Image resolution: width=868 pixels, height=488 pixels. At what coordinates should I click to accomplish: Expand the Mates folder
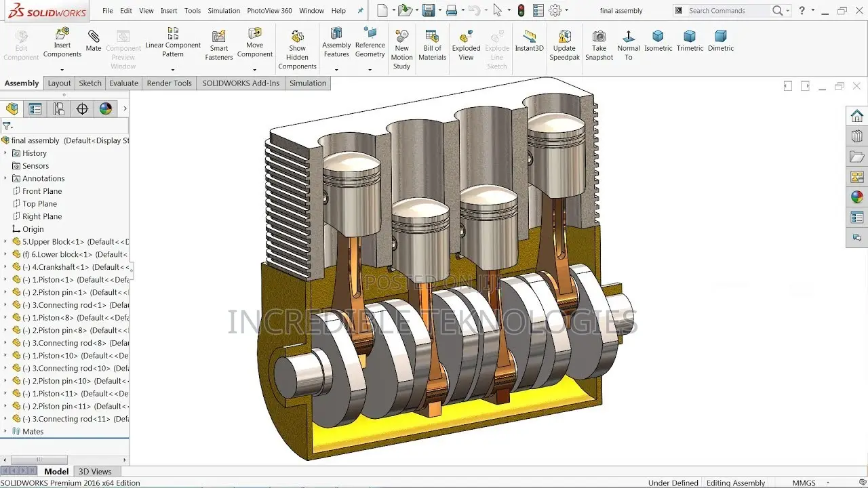pyautogui.click(x=5, y=431)
